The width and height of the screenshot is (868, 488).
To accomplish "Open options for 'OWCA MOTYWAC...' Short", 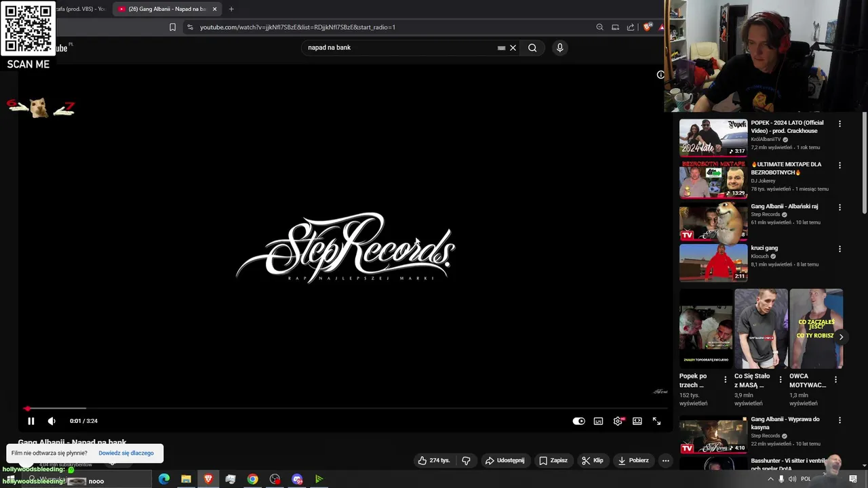I will 835,380.
